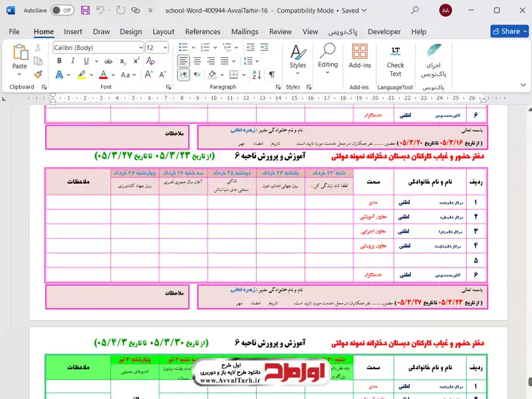
Task: Expand the font size dropdown
Action: (x=166, y=48)
